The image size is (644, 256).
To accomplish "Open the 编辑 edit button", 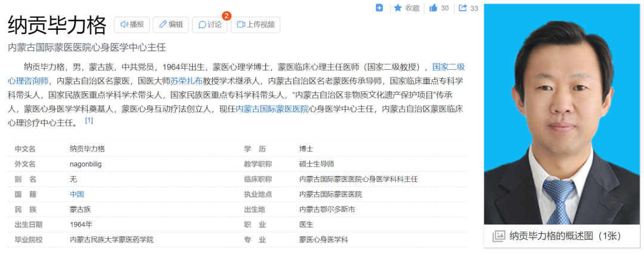I will [171, 24].
